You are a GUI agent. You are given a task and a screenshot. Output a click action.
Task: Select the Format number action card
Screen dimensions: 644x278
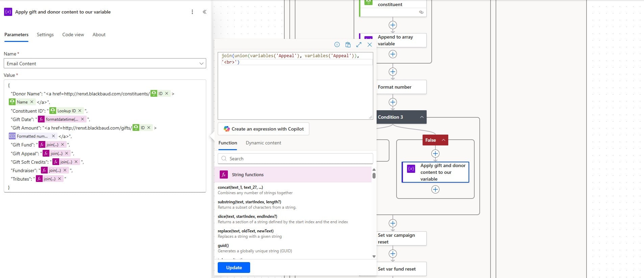coord(401,87)
